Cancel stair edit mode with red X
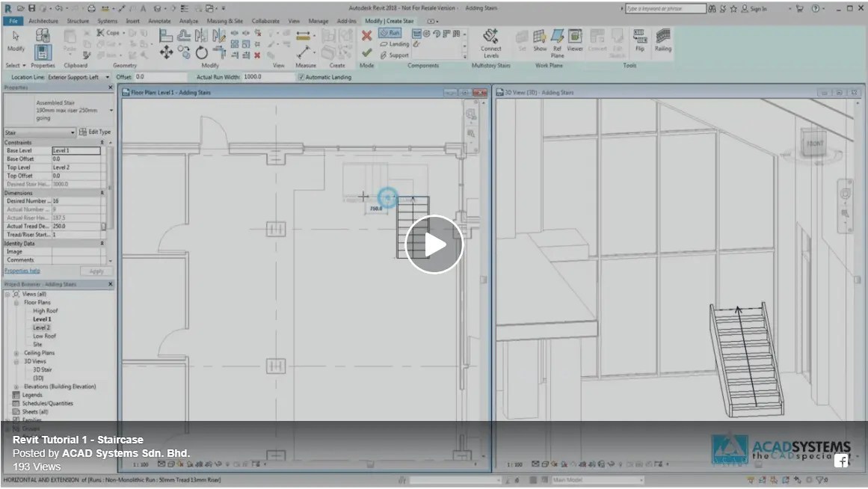Screen dimensions: 868x489 (x=366, y=36)
